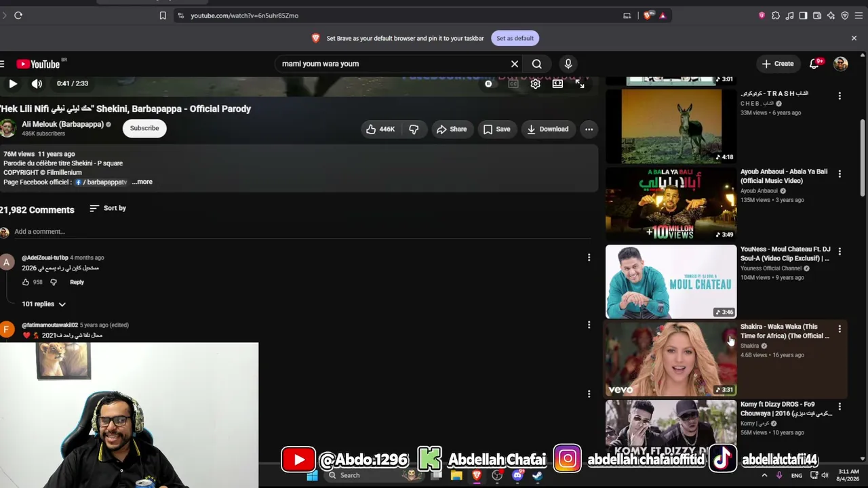Open the Shakira Waka Waka video title
The width and height of the screenshot is (868, 488).
pos(785,331)
